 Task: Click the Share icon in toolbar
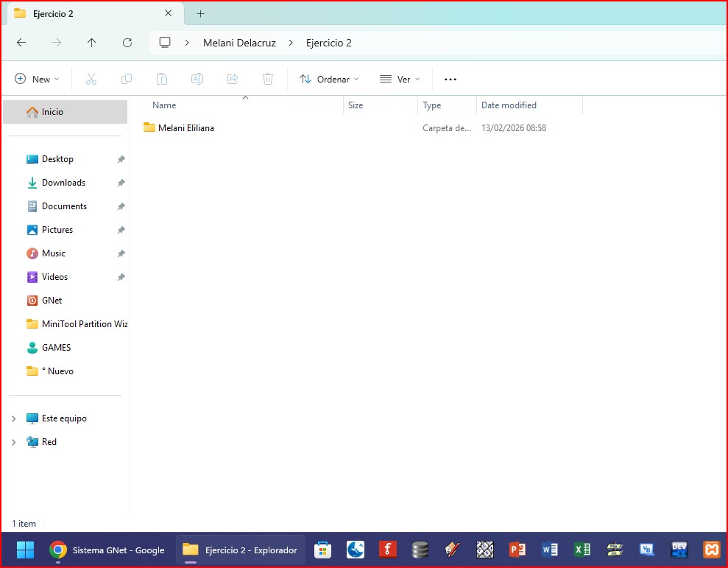(233, 79)
